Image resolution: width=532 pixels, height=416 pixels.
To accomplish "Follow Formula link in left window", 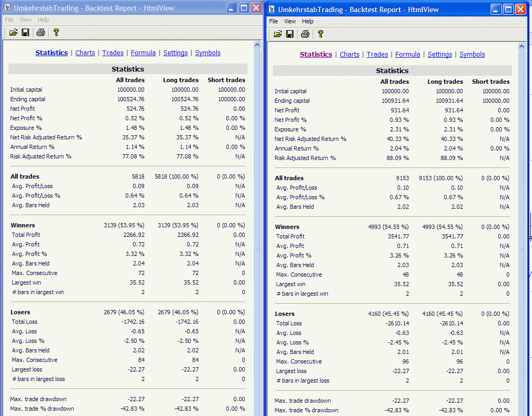I will point(143,52).
